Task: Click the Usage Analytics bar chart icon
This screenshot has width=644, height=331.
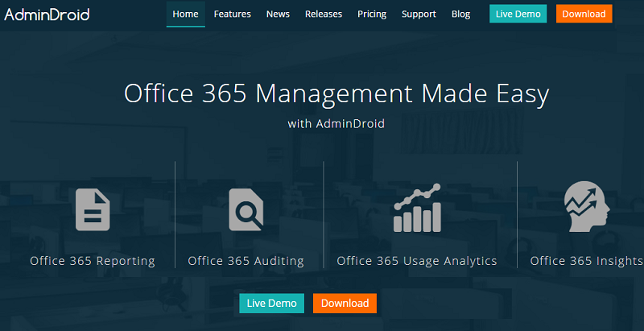Action: click(417, 208)
